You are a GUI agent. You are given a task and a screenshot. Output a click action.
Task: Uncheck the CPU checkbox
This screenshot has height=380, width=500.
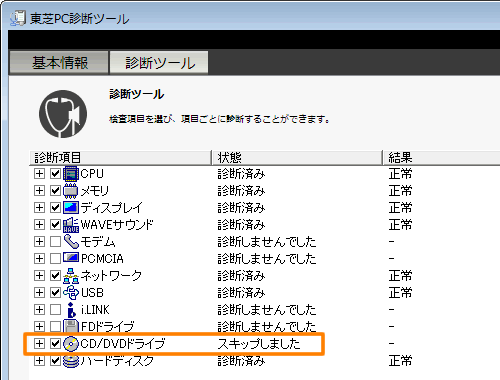(x=55, y=174)
